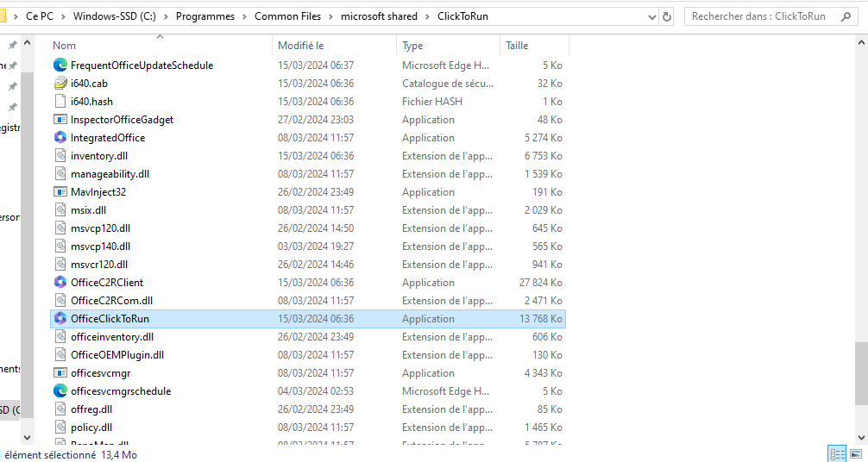
Task: Click the manageability.dll file icon
Action: click(60, 174)
